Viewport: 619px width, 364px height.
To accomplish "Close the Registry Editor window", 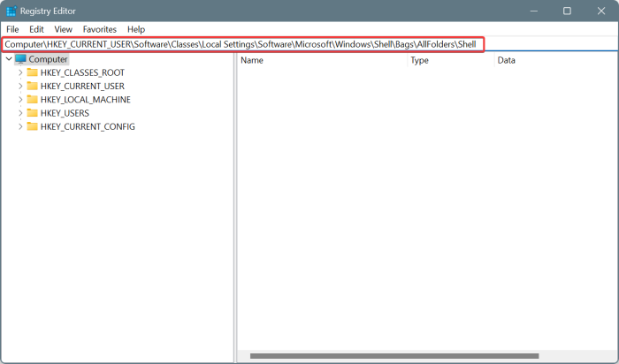I will [600, 11].
